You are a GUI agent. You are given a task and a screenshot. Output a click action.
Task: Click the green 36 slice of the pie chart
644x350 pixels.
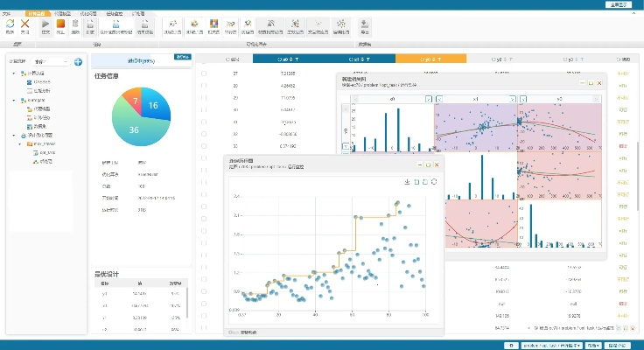132,129
